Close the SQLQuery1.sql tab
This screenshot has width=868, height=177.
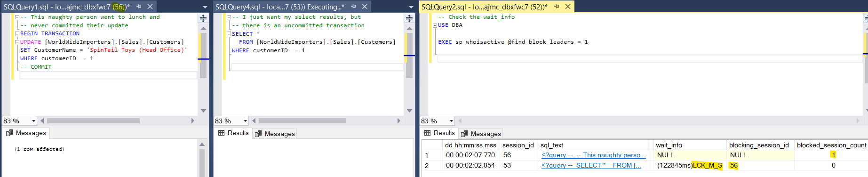coord(150,7)
